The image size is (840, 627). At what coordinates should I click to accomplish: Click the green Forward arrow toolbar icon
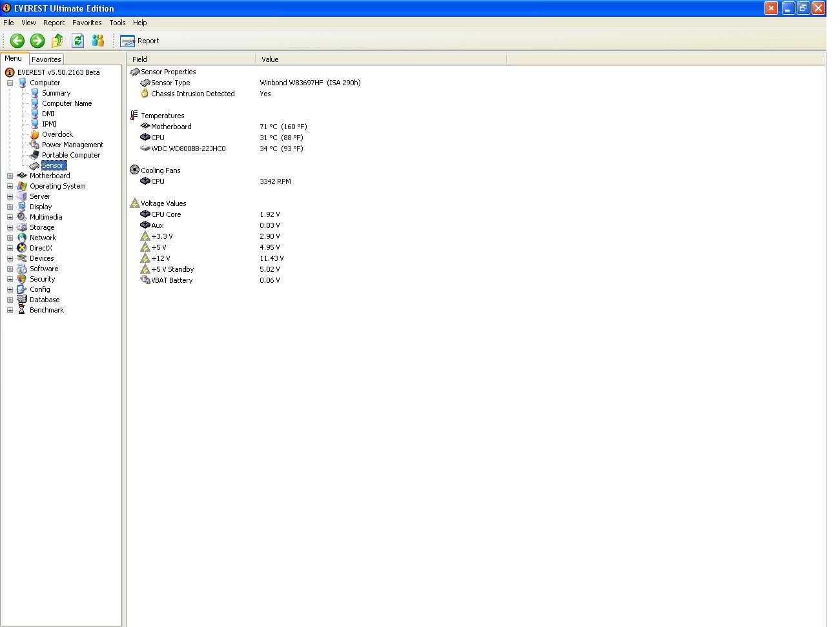[37, 41]
